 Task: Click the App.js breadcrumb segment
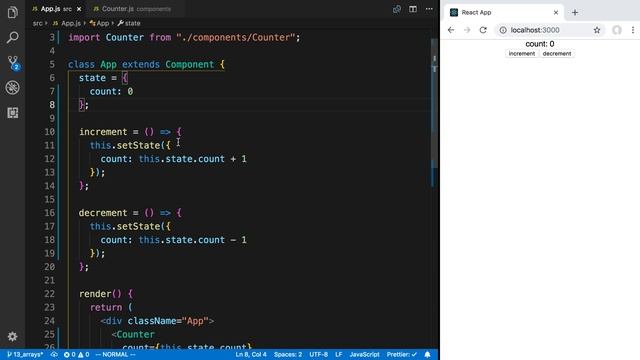(67, 23)
